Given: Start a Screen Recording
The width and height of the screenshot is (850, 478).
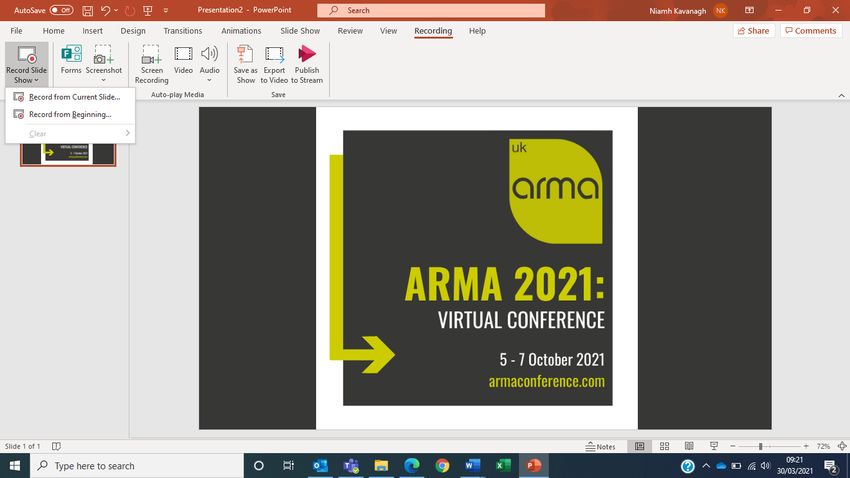Looking at the screenshot, I should [152, 64].
